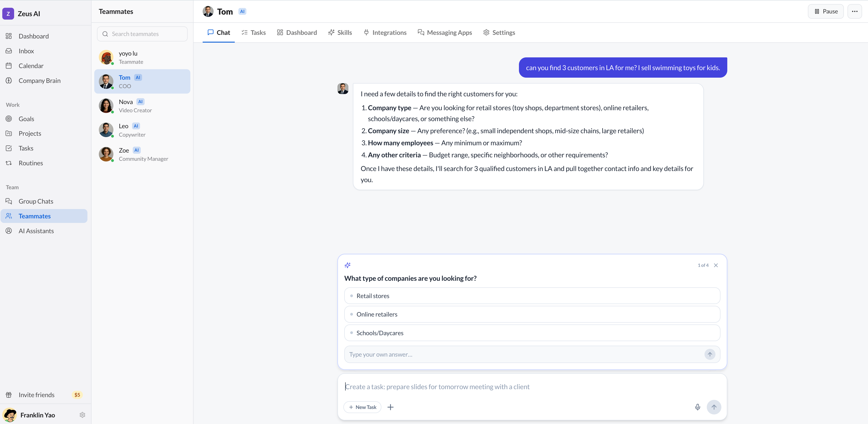Open AI Assistants in the sidebar
The image size is (868, 424).
(44, 231)
